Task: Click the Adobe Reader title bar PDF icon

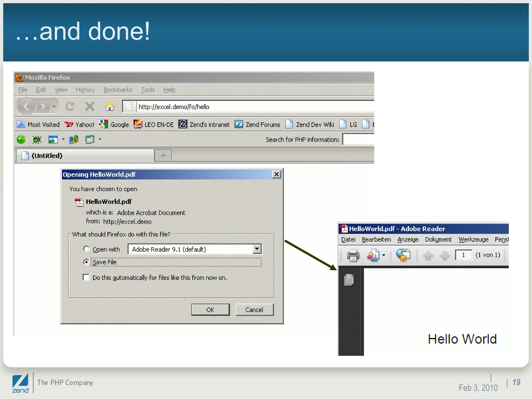Action: coord(344,229)
